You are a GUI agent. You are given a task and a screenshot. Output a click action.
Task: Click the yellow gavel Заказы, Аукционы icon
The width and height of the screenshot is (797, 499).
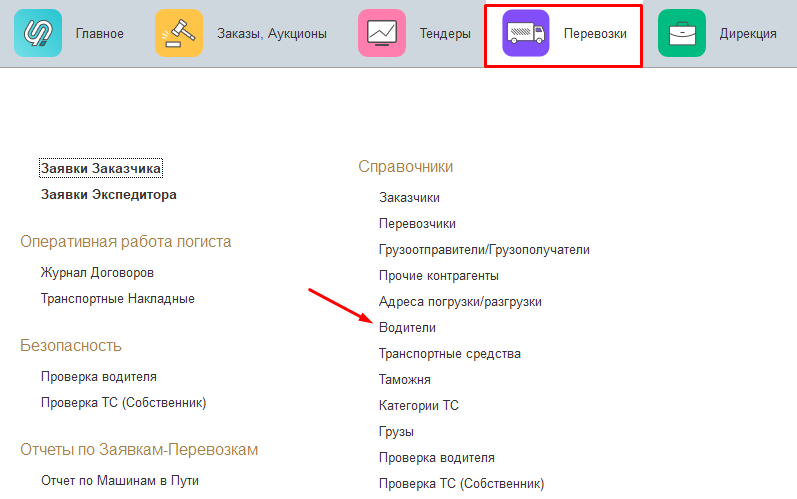[179, 33]
